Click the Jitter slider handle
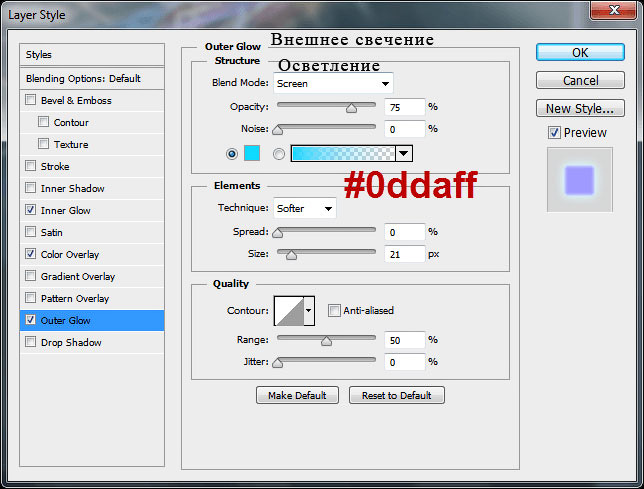 tap(278, 363)
